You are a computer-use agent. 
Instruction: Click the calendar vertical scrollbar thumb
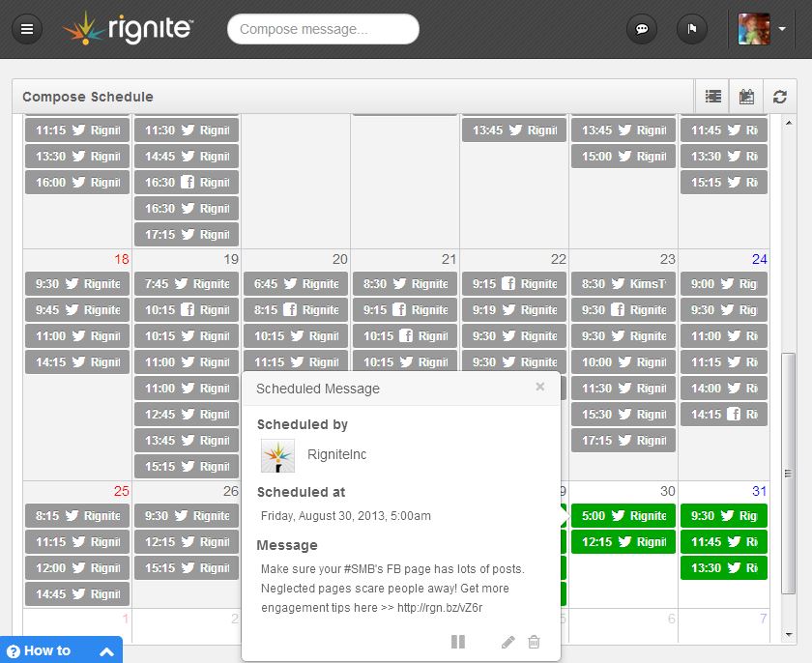pyautogui.click(x=788, y=473)
